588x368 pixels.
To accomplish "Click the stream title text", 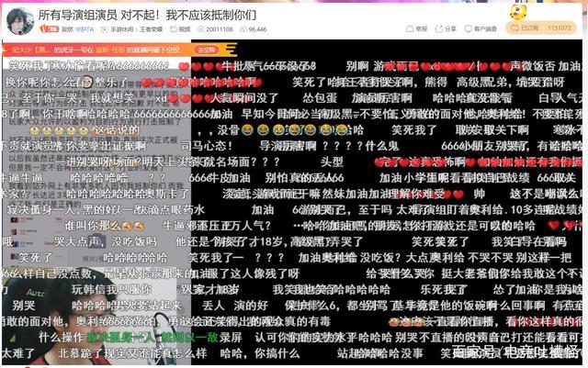I will [147, 15].
